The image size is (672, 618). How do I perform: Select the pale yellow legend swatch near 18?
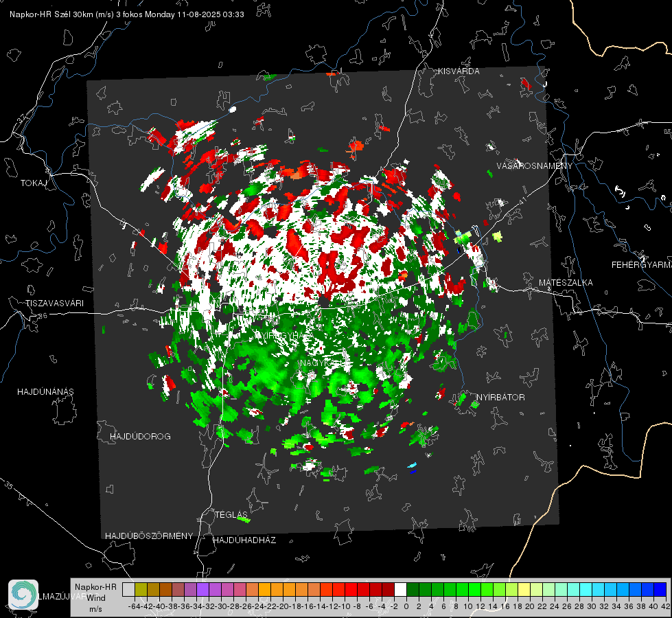524,589
